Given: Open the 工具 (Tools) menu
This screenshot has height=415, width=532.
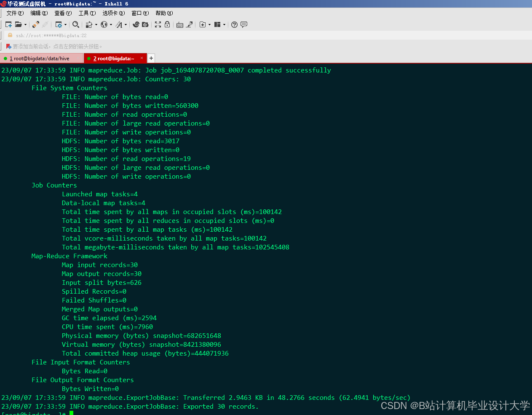Looking at the screenshot, I should (x=87, y=13).
